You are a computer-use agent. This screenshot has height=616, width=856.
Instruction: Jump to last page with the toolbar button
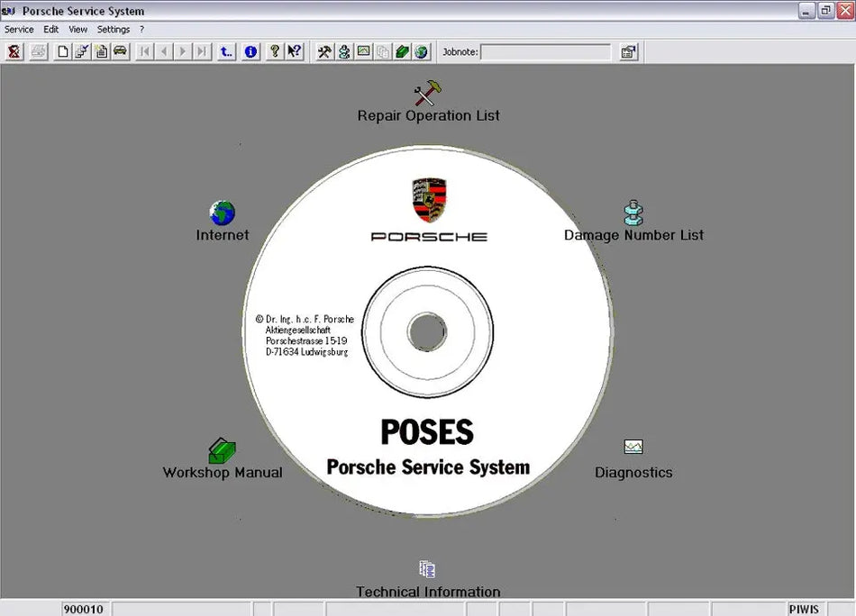pos(201,51)
